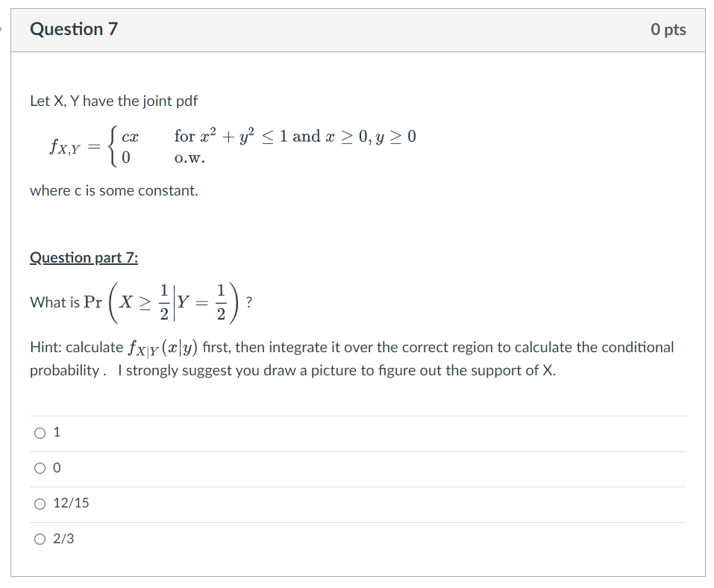
Task: Choose the 12/15 answer option
Action: (x=39, y=503)
